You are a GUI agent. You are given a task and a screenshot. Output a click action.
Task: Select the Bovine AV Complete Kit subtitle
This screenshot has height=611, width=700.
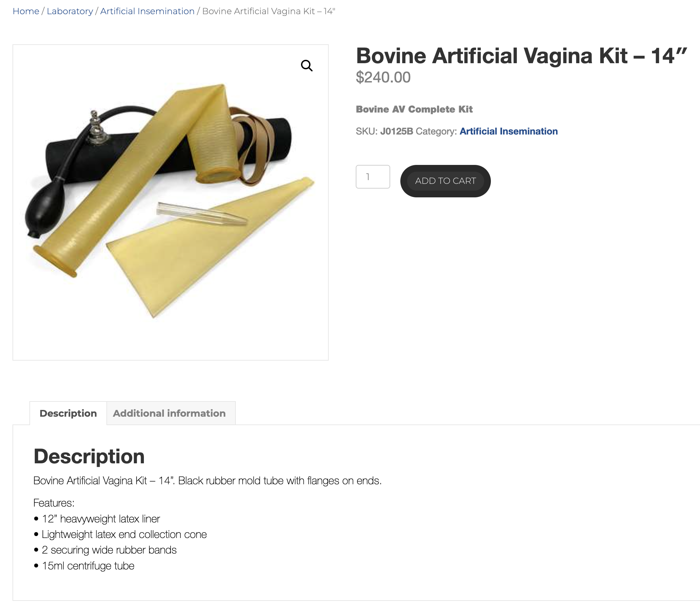click(414, 109)
